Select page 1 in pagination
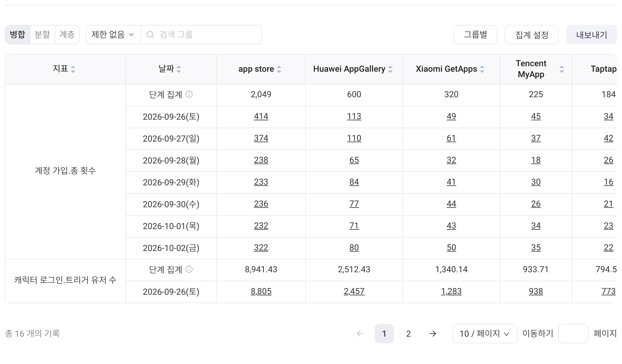This screenshot has width=622, height=364. coord(384,334)
